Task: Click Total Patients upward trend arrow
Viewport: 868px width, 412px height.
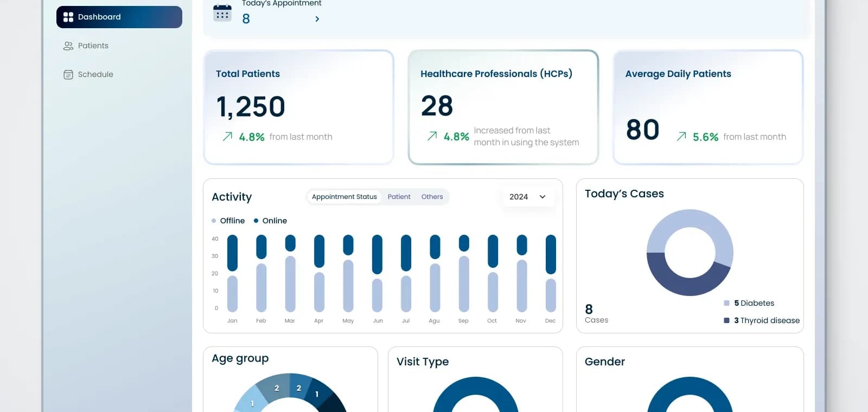Action: (227, 137)
